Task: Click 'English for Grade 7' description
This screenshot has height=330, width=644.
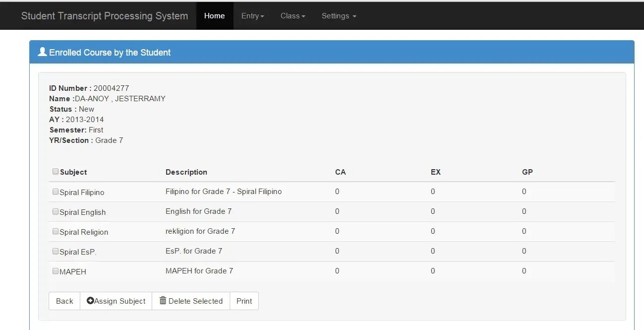Action: click(x=199, y=211)
